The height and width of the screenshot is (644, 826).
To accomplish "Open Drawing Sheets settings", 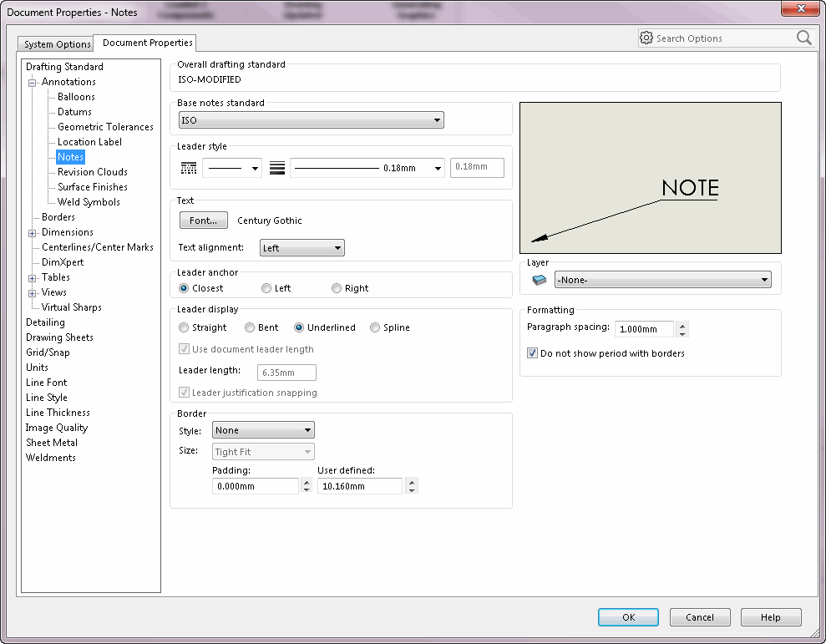I will coord(59,337).
